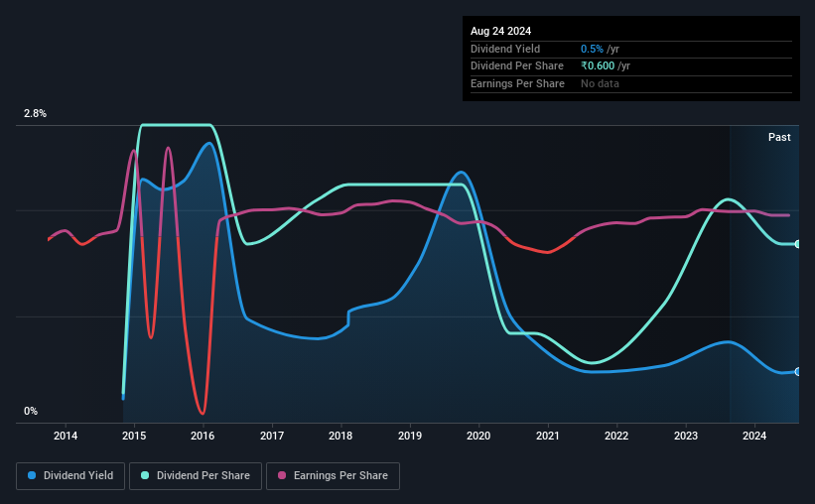Click the pink Earnings Per Share legend dot

282,475
